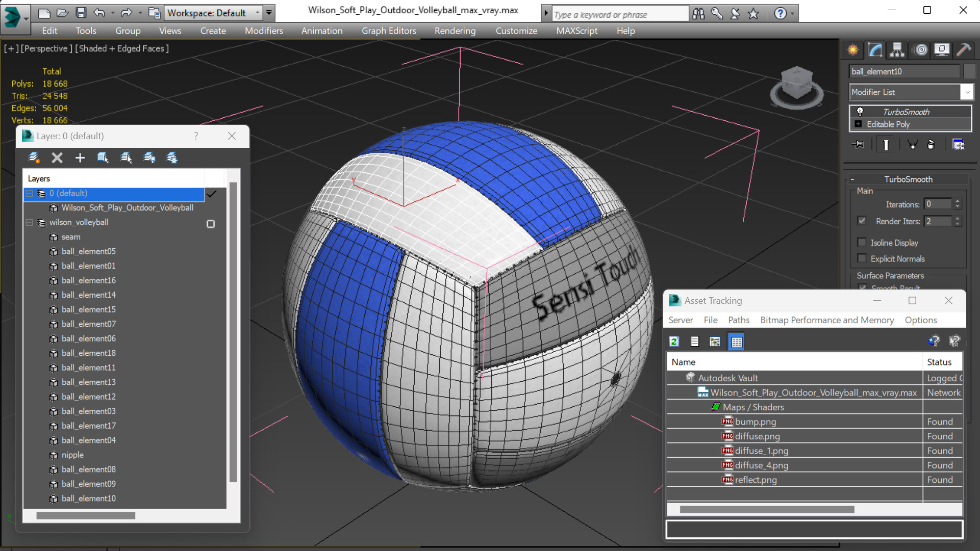Click the Save File floppy icon
Viewport: 980px width, 551px height.
81,13
